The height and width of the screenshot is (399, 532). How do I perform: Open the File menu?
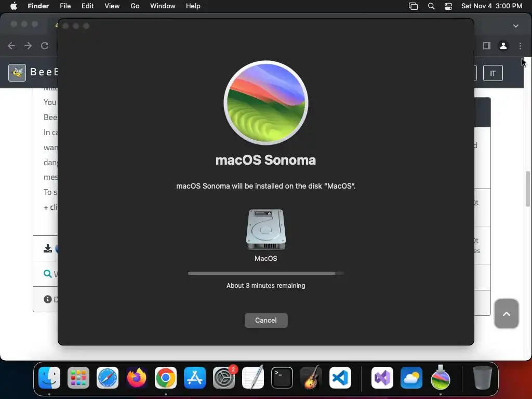65,6
